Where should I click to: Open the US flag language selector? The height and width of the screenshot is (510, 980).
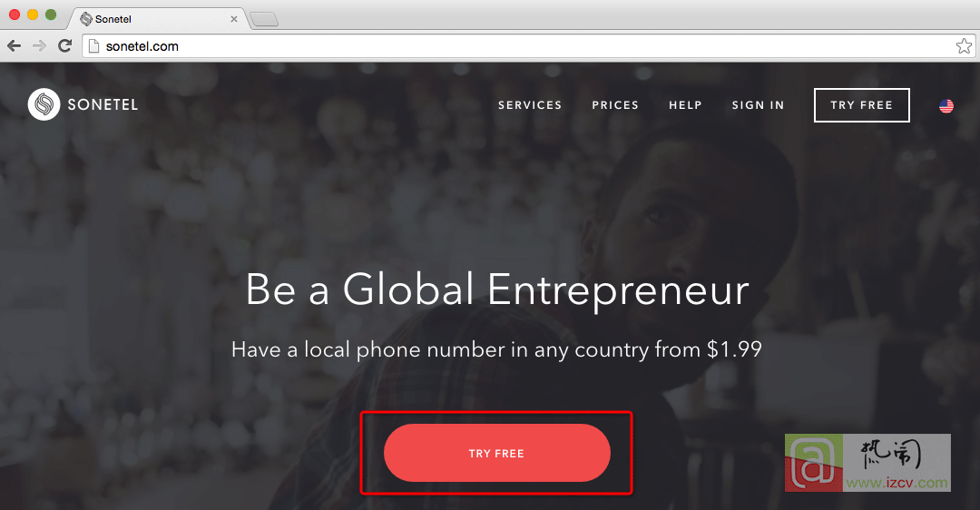click(x=946, y=106)
